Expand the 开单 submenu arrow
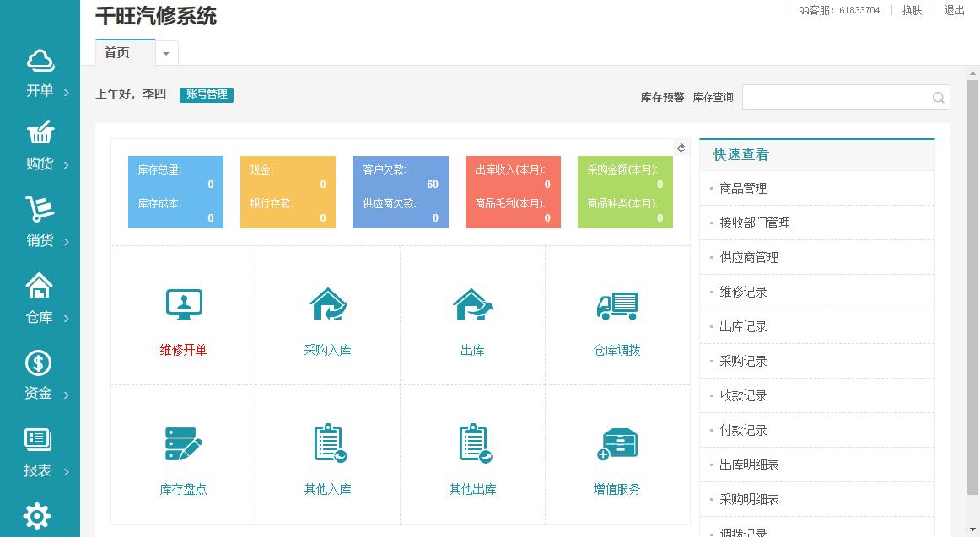Viewport: 980px width, 537px height. [x=67, y=93]
